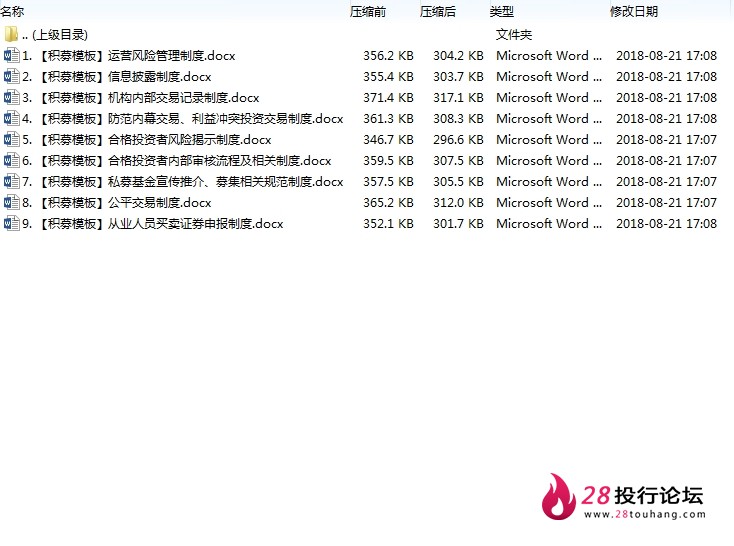Sort by the 类型 column header
This screenshot has height=546, width=734.
[502, 12]
